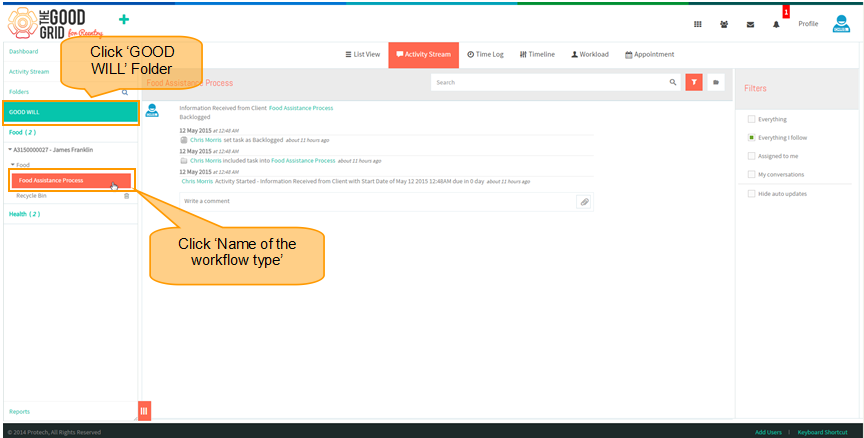
Task: Open the Time Log tab
Action: [485, 55]
